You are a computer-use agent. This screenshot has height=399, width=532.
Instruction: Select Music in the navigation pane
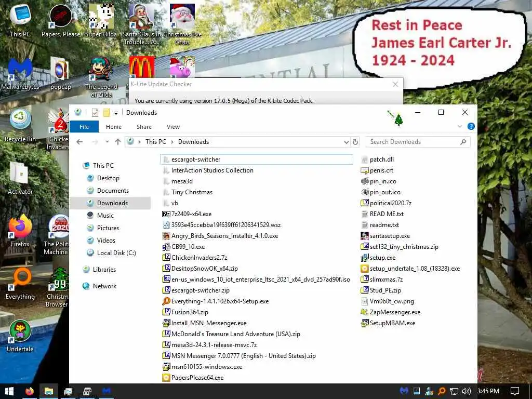tap(105, 216)
